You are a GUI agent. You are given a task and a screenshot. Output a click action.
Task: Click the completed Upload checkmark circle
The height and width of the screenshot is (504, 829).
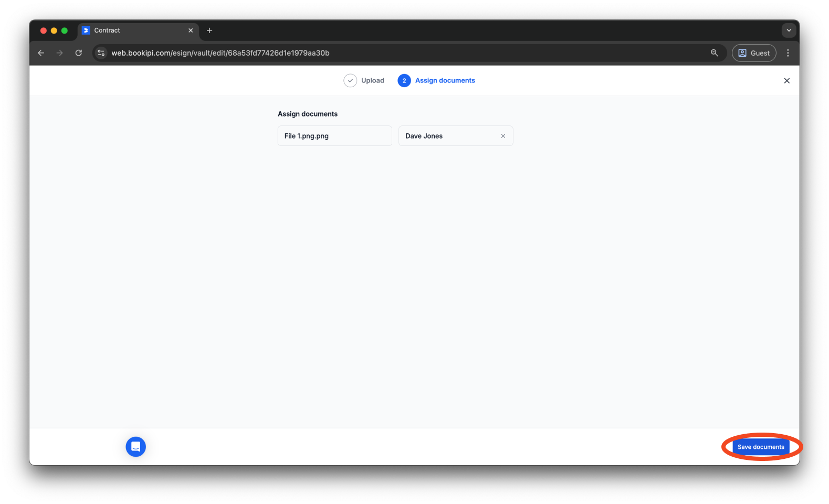(x=350, y=80)
